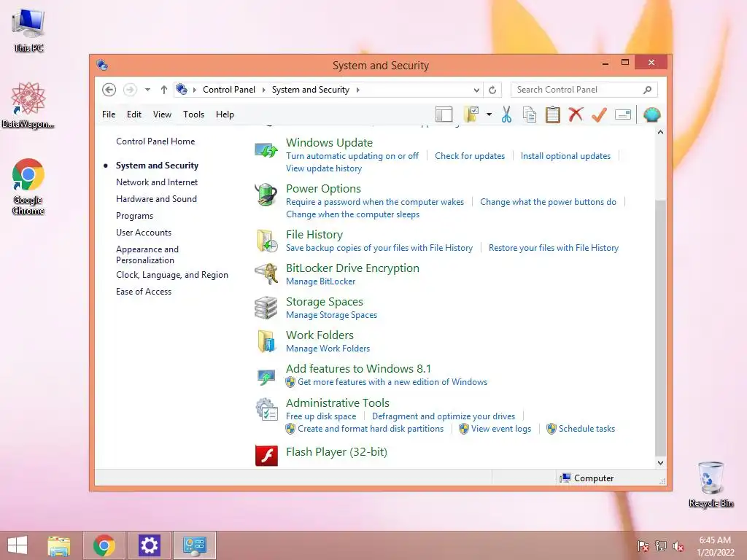
Task: Click the scroll down arrow
Action: pos(660,463)
